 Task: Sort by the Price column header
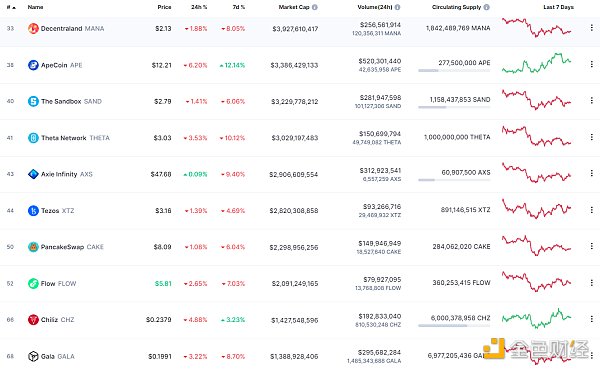point(164,7)
